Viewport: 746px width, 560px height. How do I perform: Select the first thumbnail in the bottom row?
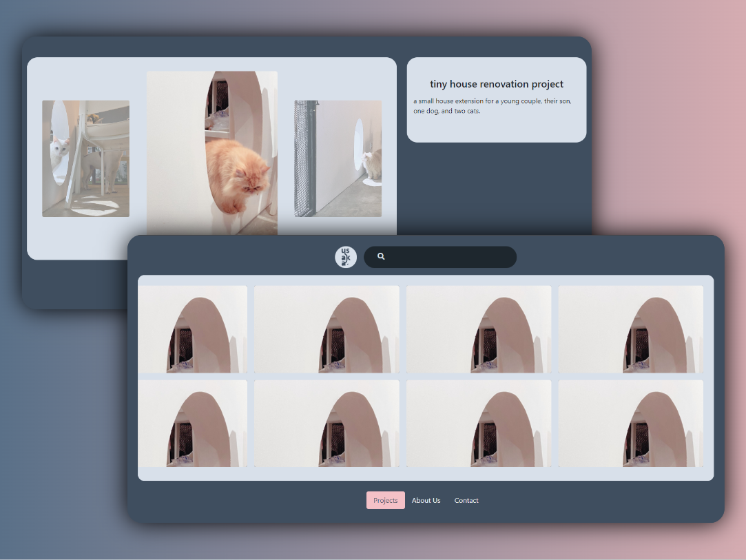click(x=193, y=424)
